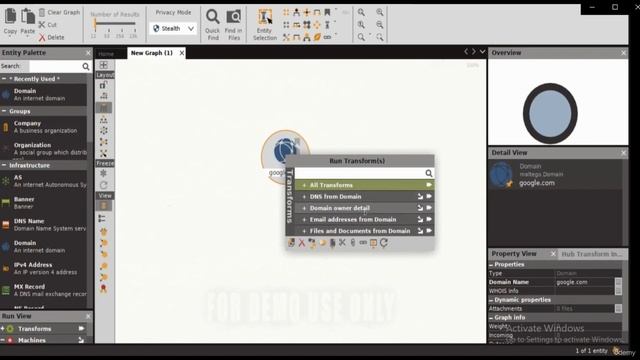Run Transforms in Run View with arrow

[x=81, y=329]
